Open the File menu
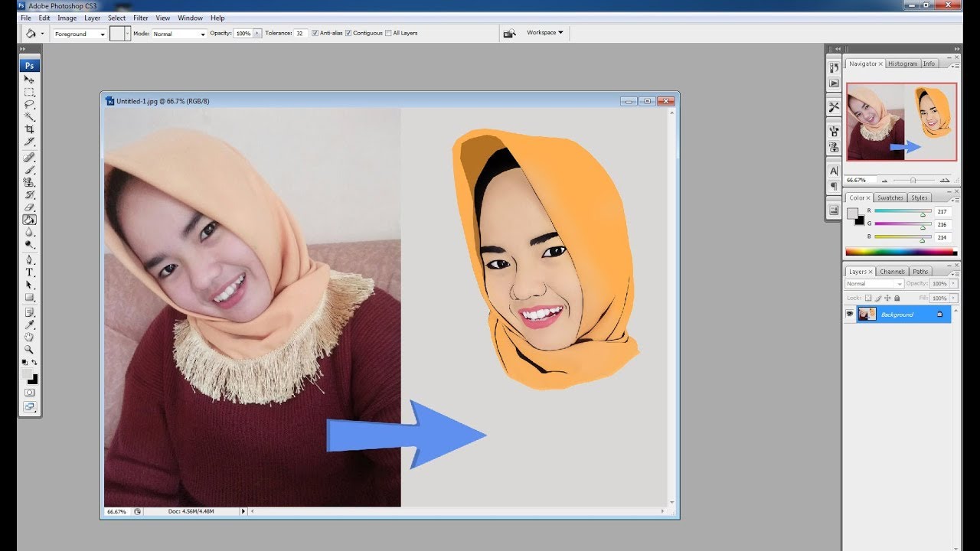The height and width of the screenshot is (551, 980). (x=26, y=18)
